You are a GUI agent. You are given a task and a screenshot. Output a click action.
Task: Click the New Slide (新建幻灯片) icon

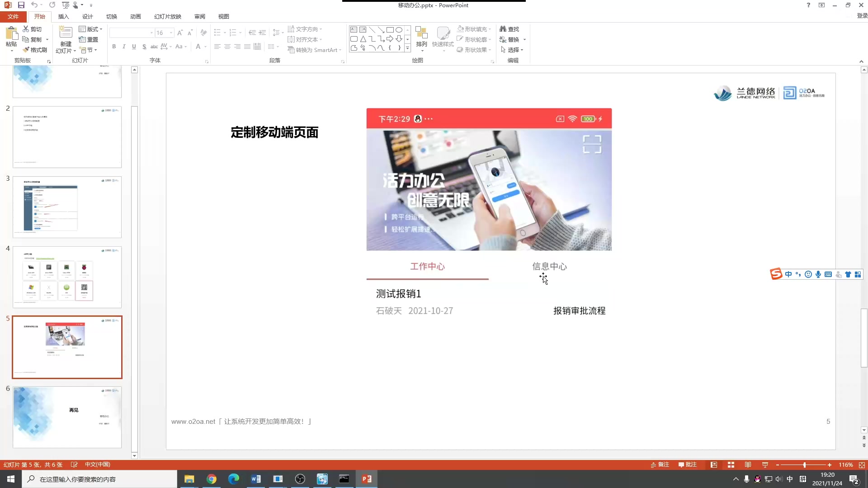[x=66, y=33]
